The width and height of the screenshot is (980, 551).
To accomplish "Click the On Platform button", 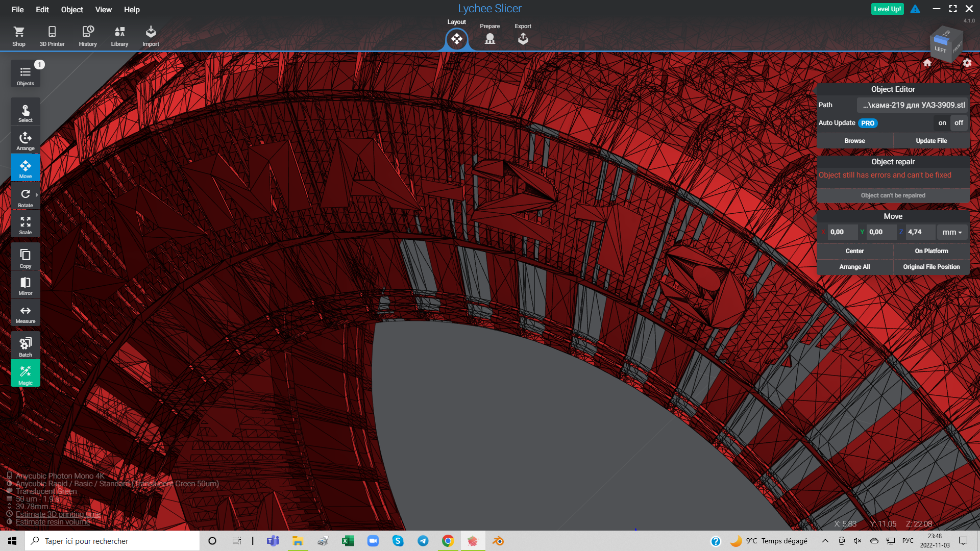I will click(931, 251).
